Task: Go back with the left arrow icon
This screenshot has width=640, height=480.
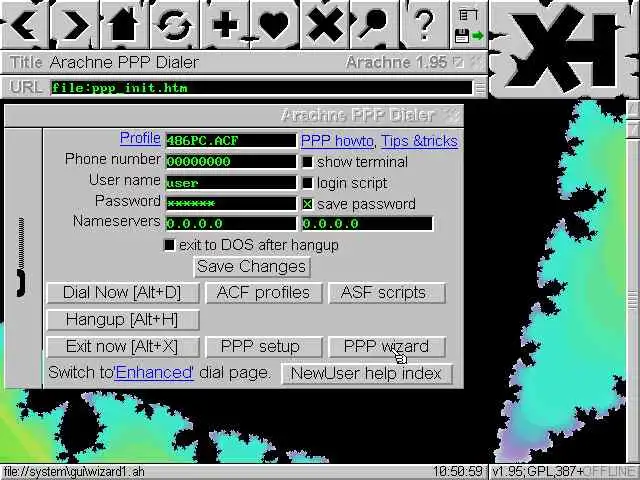Action: click(x=24, y=24)
